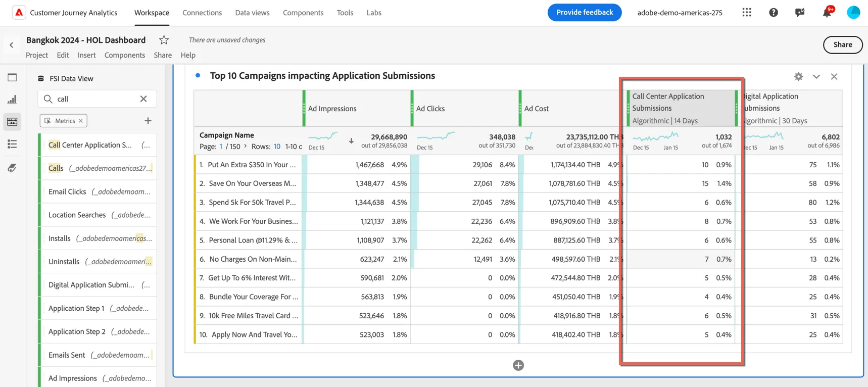This screenshot has height=387, width=868.
Task: Select the Calls metric in the list
Action: pyautogui.click(x=98, y=168)
